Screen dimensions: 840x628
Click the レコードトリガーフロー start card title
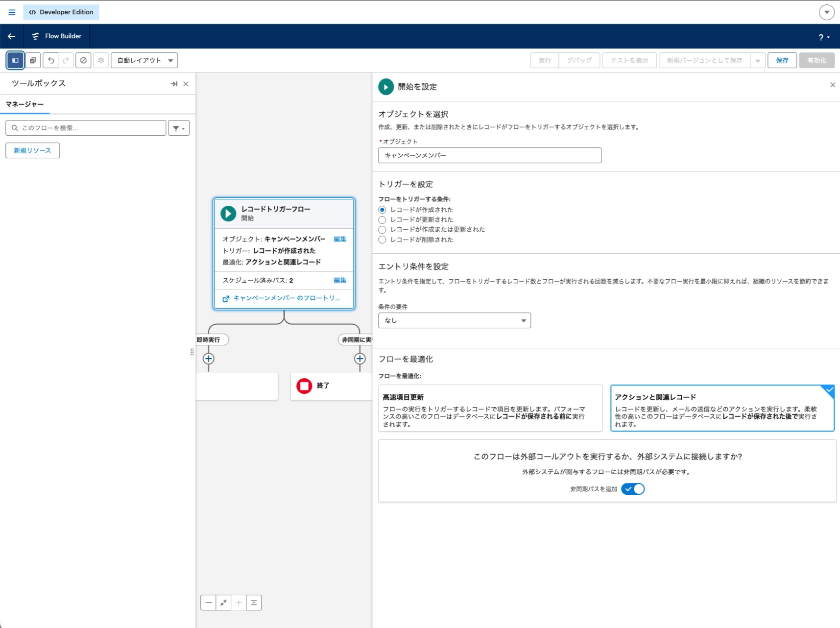pyautogui.click(x=276, y=209)
